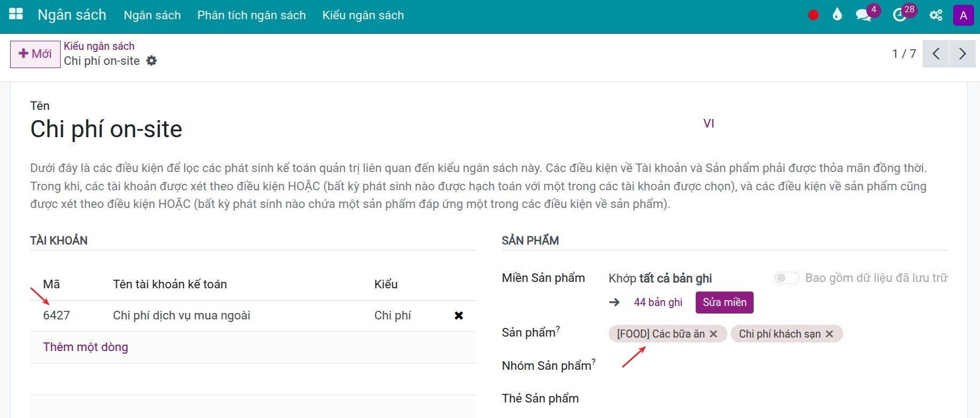Open the Phân tích ngân sách menu
The image size is (980, 418).
tap(251, 15)
